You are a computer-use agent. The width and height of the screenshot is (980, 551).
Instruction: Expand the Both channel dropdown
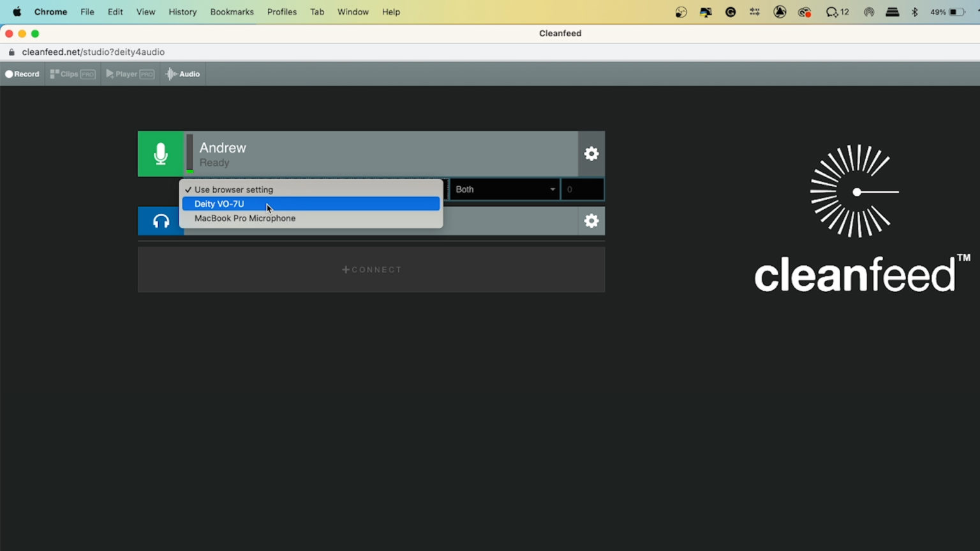505,189
